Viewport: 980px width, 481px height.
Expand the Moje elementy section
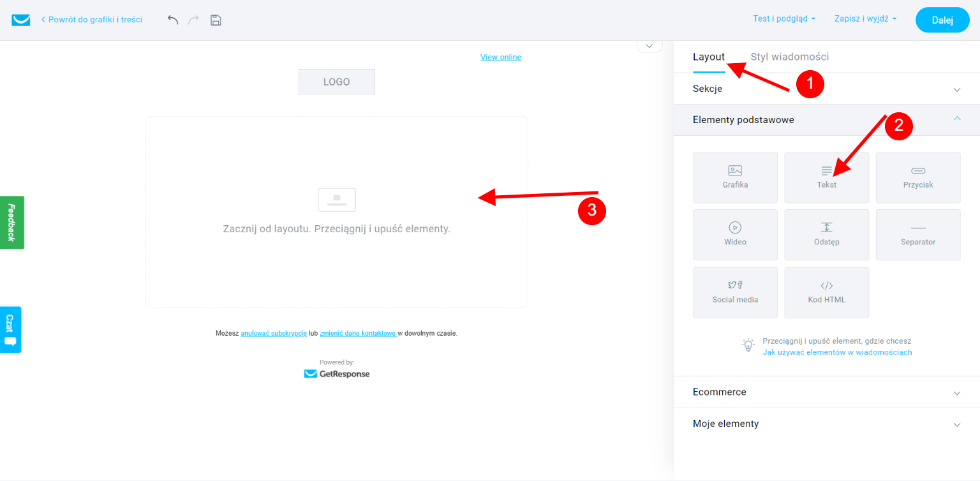point(826,424)
